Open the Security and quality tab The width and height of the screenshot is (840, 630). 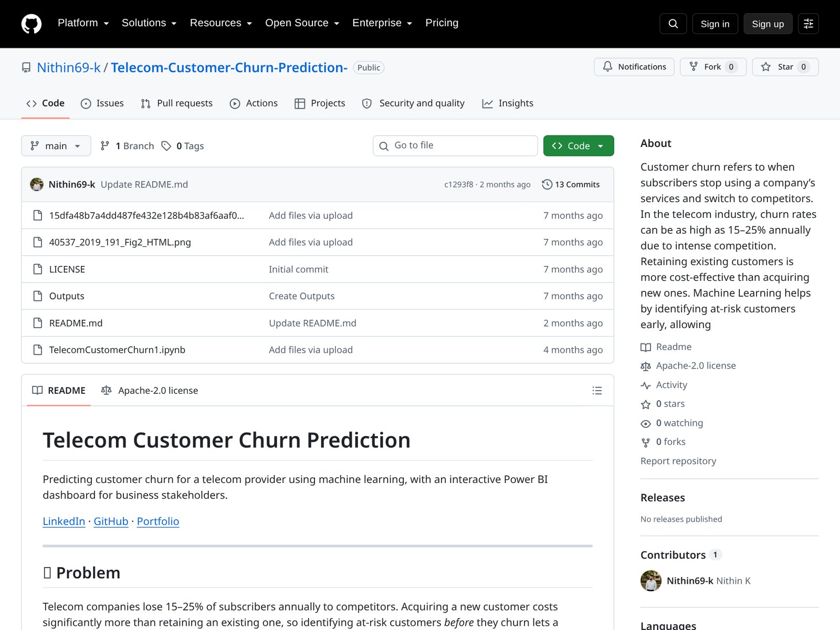click(414, 103)
